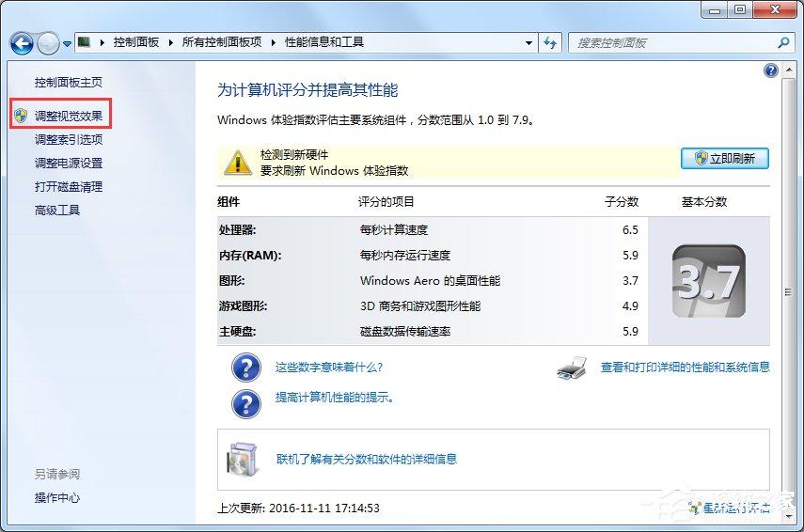Click 子分数 column header
Viewport: 804px width, 532px height.
(622, 202)
